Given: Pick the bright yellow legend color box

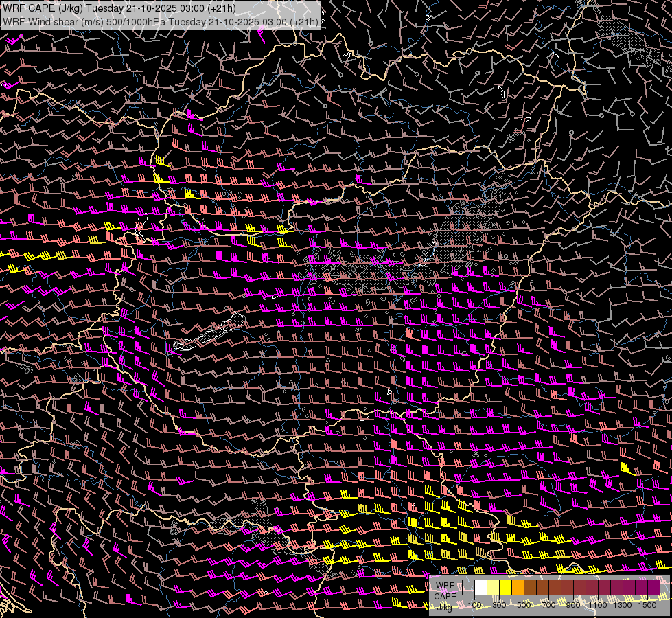Looking at the screenshot, I should 506,587.
